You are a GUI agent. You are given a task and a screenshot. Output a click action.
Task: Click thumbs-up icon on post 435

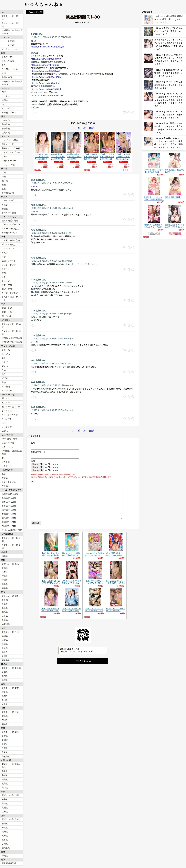pyautogui.click(x=33, y=248)
